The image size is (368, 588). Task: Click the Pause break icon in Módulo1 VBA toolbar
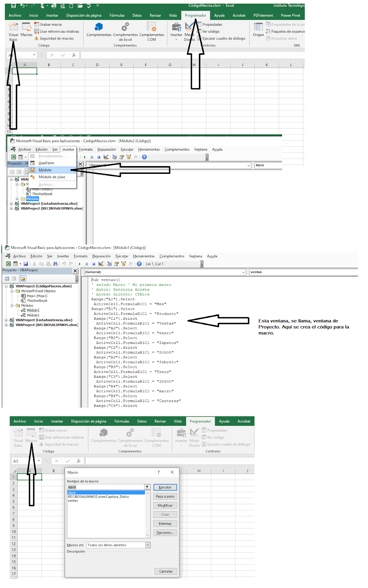87,264
